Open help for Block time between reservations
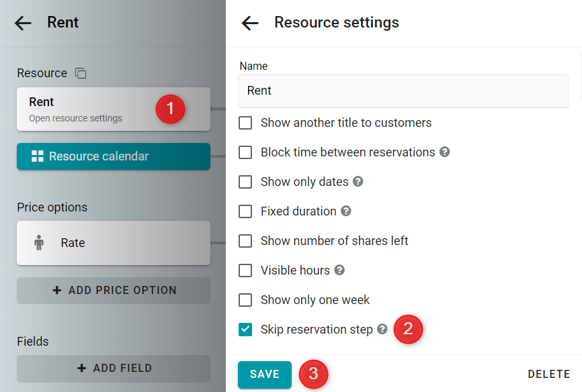Screen dimensions: 582x392 point(445,152)
